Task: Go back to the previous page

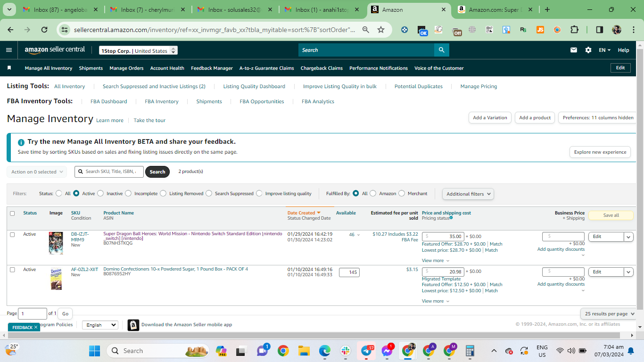Action: pyautogui.click(x=11, y=30)
